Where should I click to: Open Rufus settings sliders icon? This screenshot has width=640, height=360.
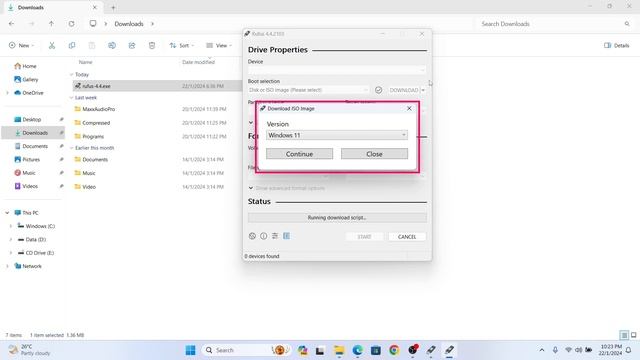pyautogui.click(x=275, y=236)
